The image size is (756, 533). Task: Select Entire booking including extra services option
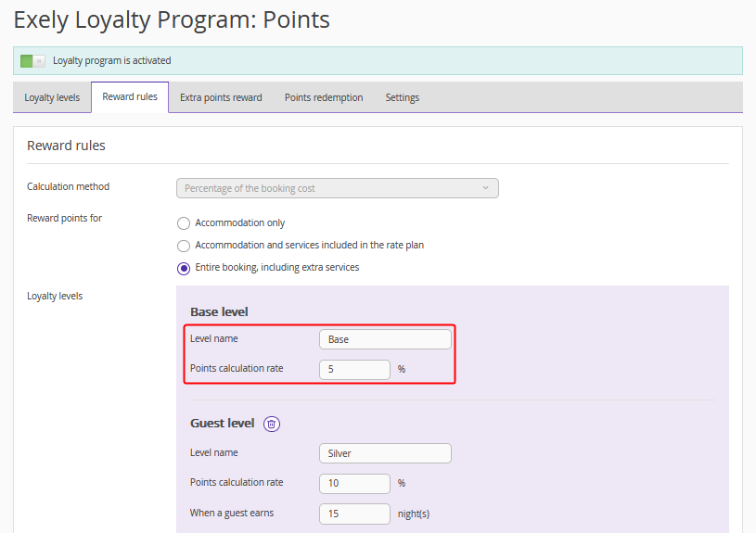point(184,268)
